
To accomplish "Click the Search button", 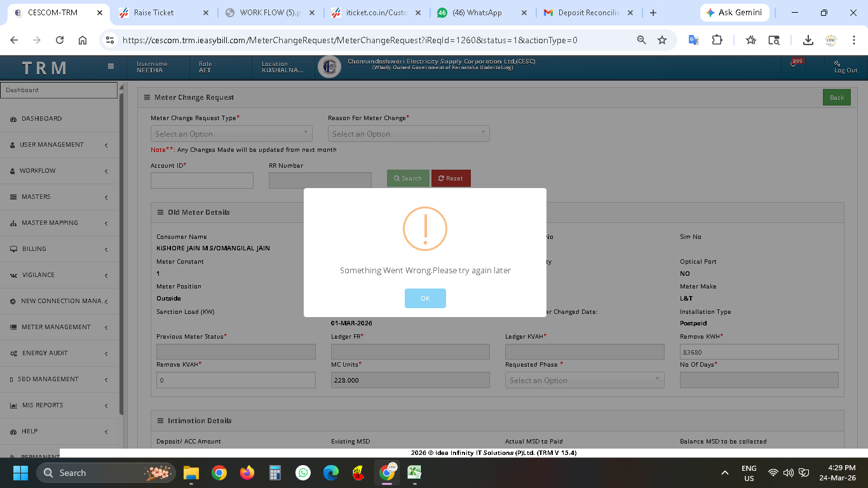I will pos(408,179).
